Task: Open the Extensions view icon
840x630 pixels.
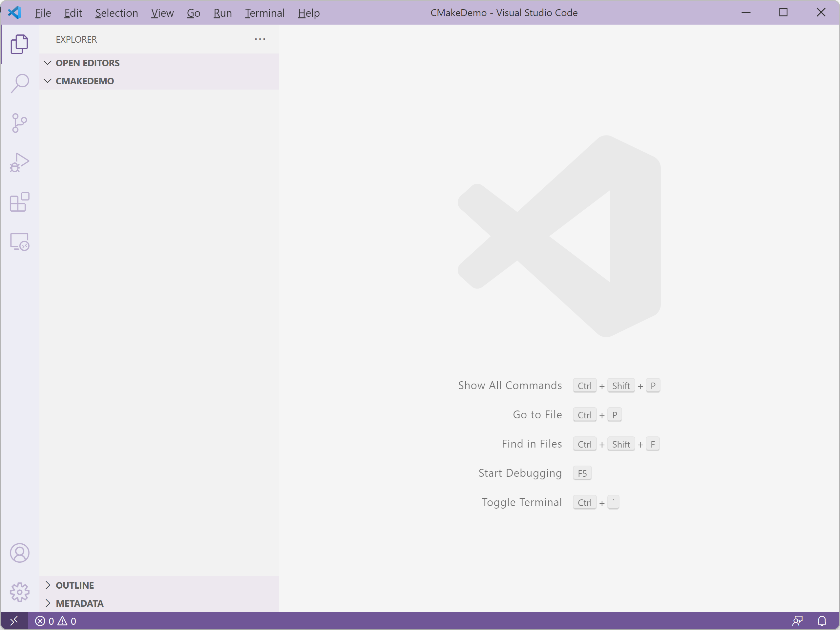Action: pyautogui.click(x=19, y=202)
